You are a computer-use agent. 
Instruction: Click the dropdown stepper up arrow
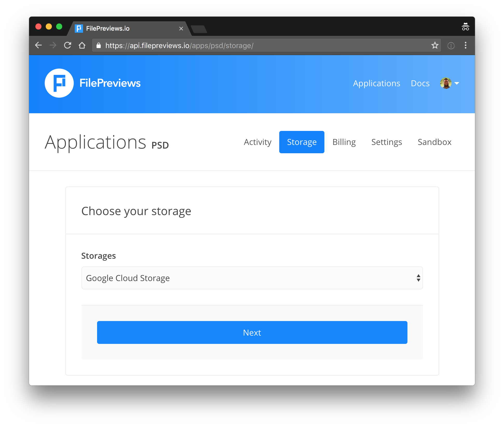(417, 276)
